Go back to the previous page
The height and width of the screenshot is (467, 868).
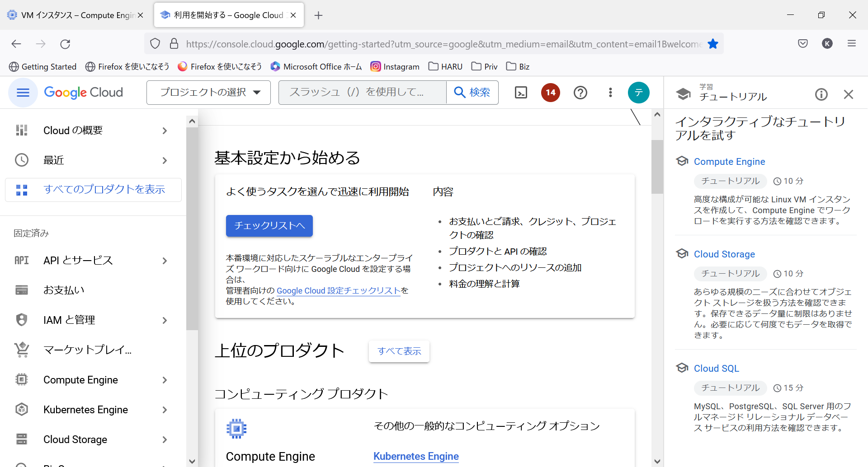click(x=16, y=44)
